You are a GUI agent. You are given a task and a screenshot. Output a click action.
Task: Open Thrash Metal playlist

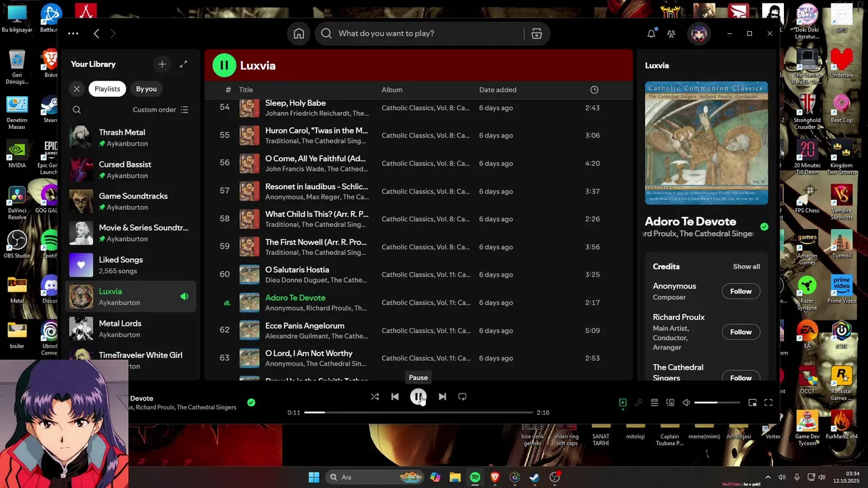[x=130, y=138]
